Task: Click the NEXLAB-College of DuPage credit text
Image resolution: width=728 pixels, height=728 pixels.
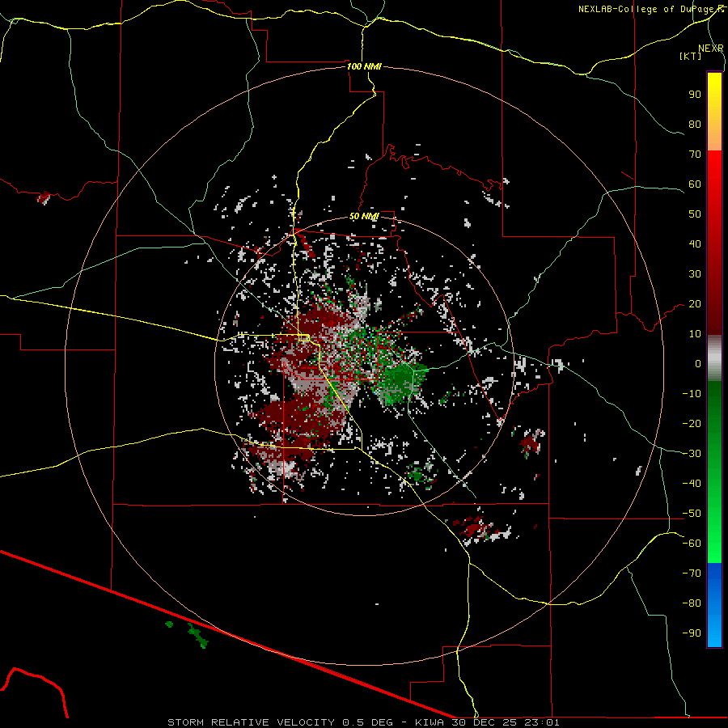Action: point(650,9)
